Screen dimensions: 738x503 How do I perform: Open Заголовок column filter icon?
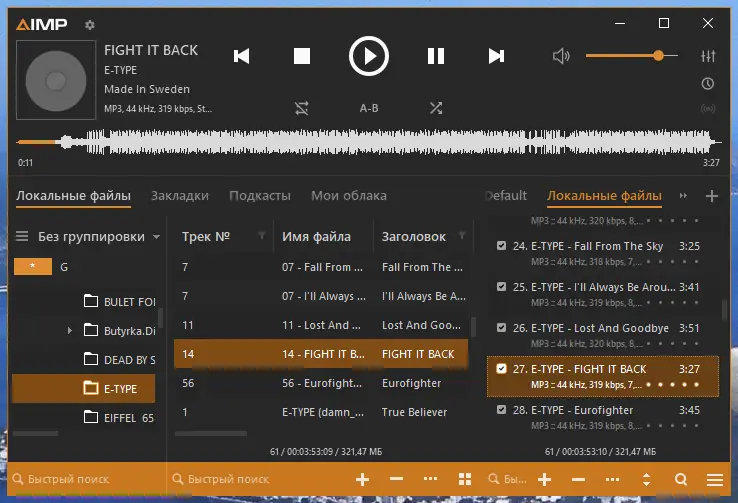pyautogui.click(x=462, y=235)
